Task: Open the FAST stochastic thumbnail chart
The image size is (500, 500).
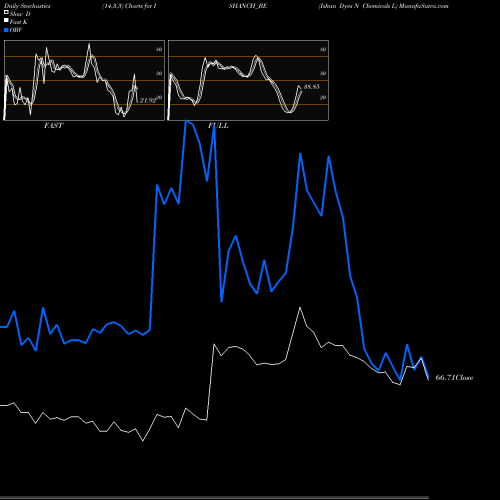Action: 84,80
